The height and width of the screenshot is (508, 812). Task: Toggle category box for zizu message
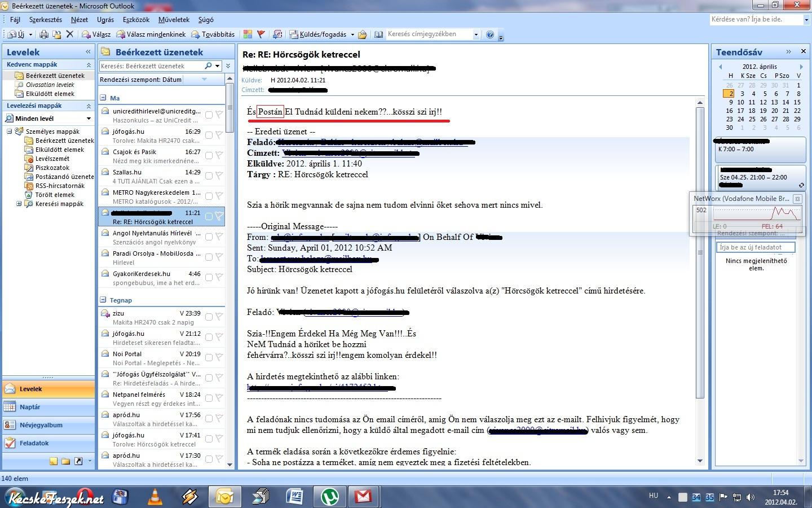(209, 317)
